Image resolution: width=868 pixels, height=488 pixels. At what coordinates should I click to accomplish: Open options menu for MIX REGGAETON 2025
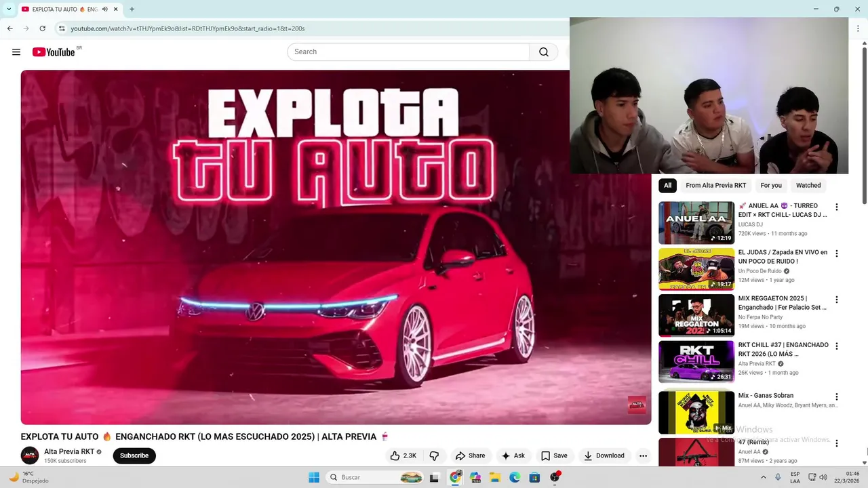click(836, 300)
